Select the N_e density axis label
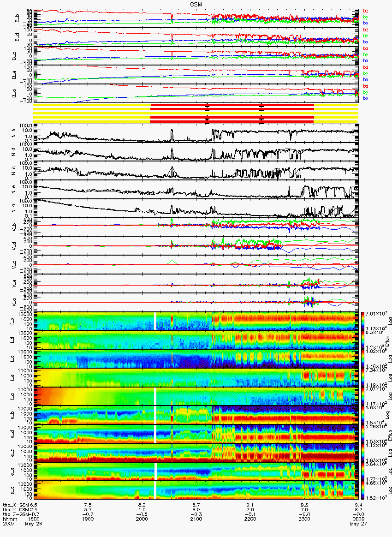The width and height of the screenshot is (392, 537). [x=14, y=190]
